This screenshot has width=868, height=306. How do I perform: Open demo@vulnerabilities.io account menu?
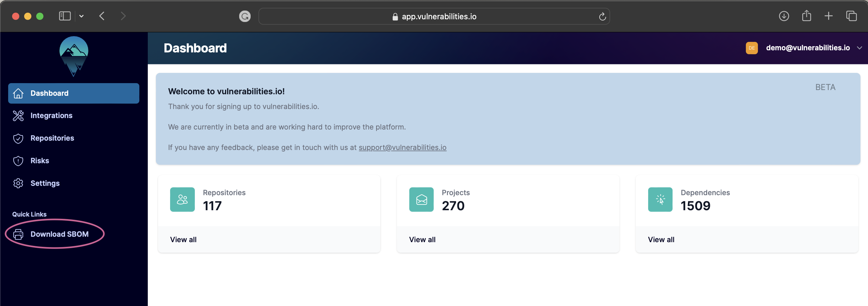[804, 48]
